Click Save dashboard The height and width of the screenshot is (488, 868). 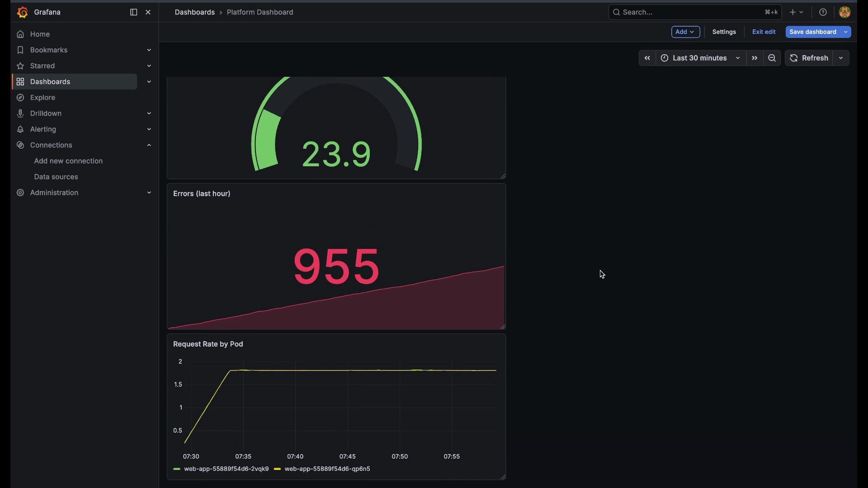[813, 32]
